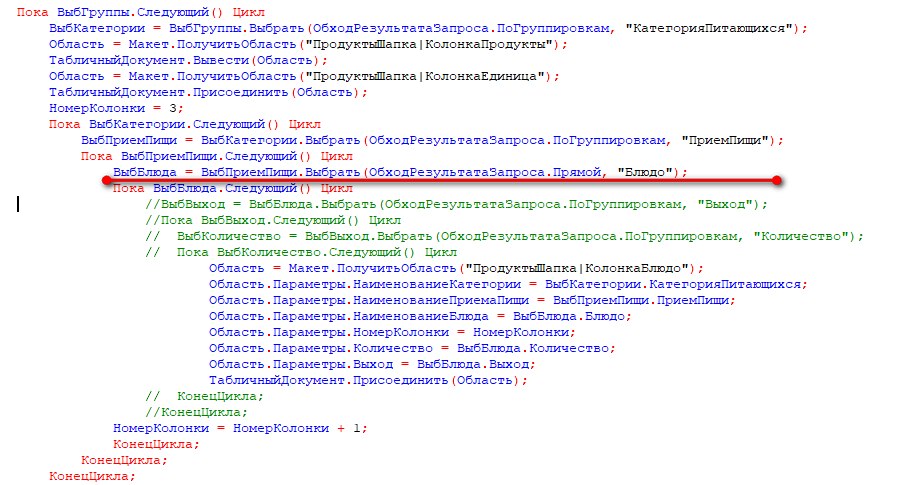914x485 pixels.
Task: Click the 'Область.Параметры.НомерКолонки = НомерКолонки' line
Action: click(x=392, y=332)
